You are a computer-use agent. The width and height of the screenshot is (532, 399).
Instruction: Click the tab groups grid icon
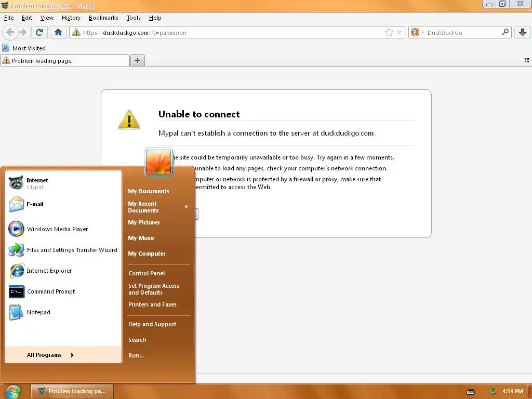tap(527, 60)
